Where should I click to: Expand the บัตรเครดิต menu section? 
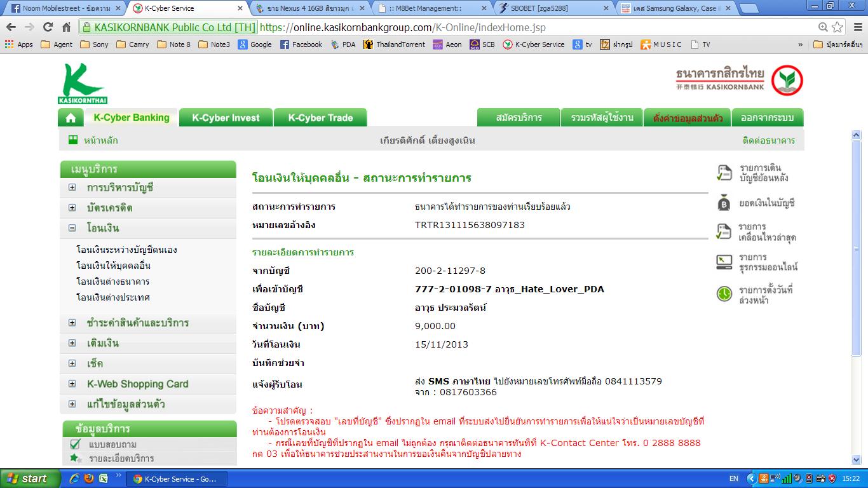(x=72, y=208)
